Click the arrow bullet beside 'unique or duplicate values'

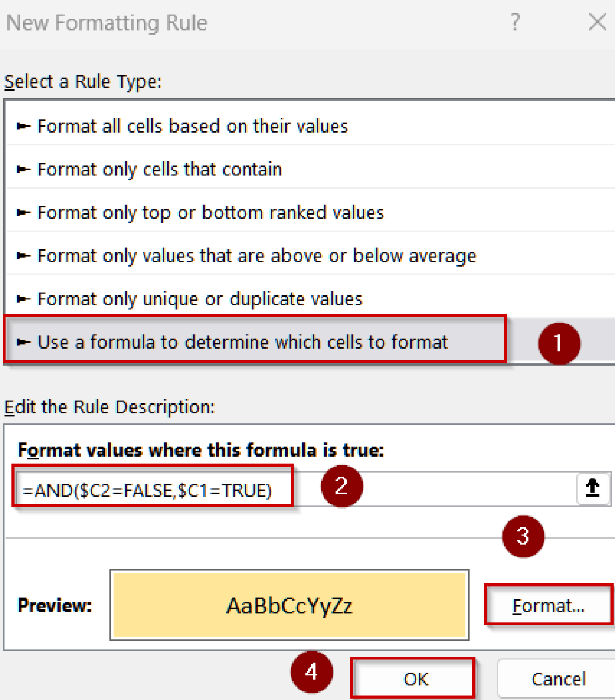[x=23, y=299]
